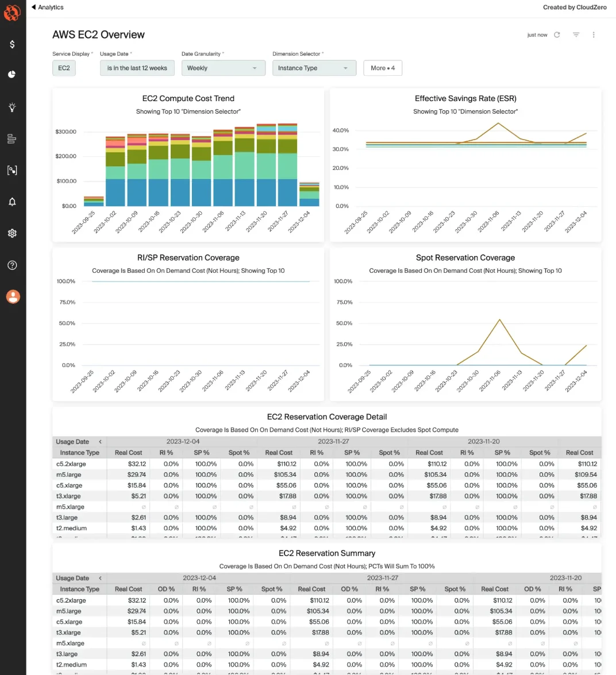The height and width of the screenshot is (675, 616).
Task: Open the lightbulb insights sidebar icon
Action: 12,107
